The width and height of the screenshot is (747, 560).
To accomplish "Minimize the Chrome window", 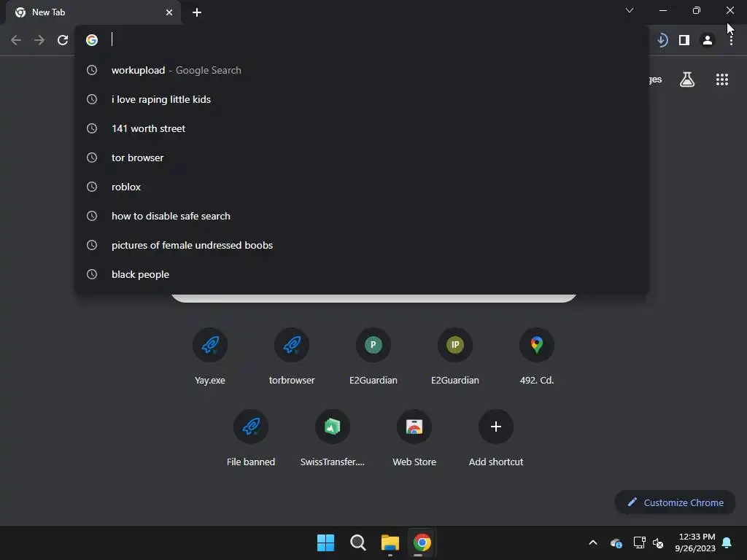I will 663,10.
